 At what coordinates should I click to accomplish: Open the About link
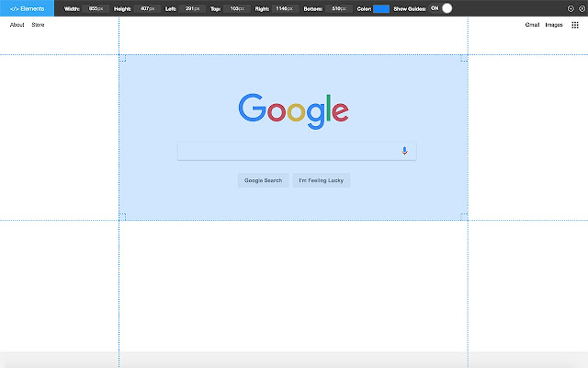click(x=17, y=25)
